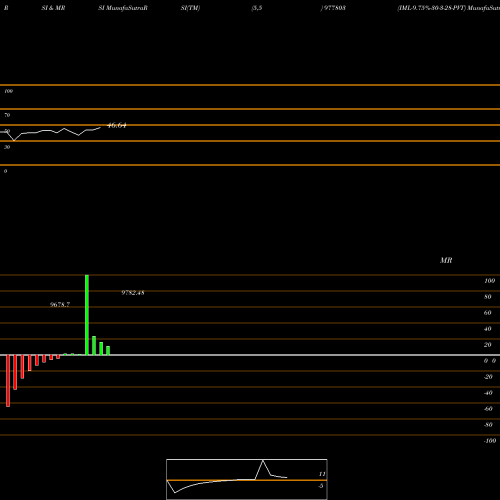Click the 9678.7 price label
Viewport: 500px width, 500px height.
tap(60, 305)
